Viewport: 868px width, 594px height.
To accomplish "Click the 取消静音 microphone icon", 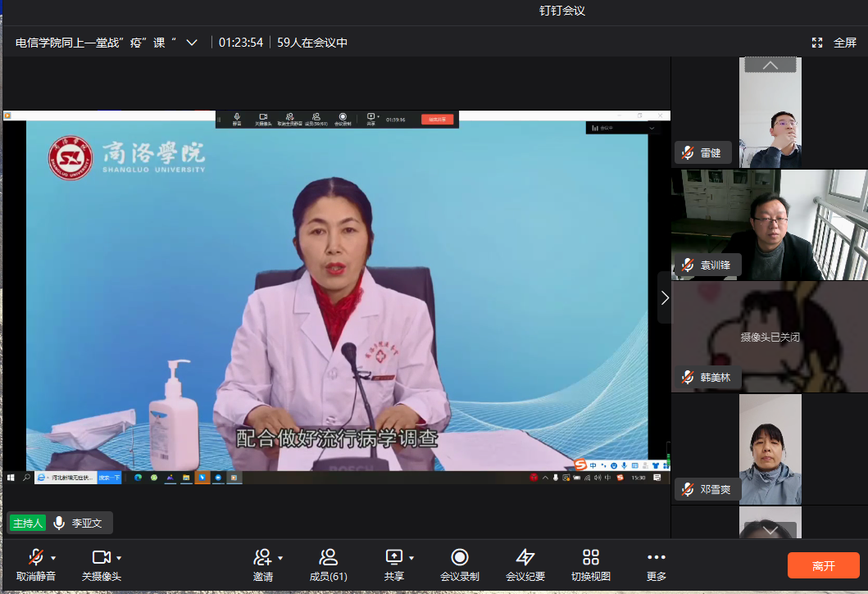I will (35, 558).
